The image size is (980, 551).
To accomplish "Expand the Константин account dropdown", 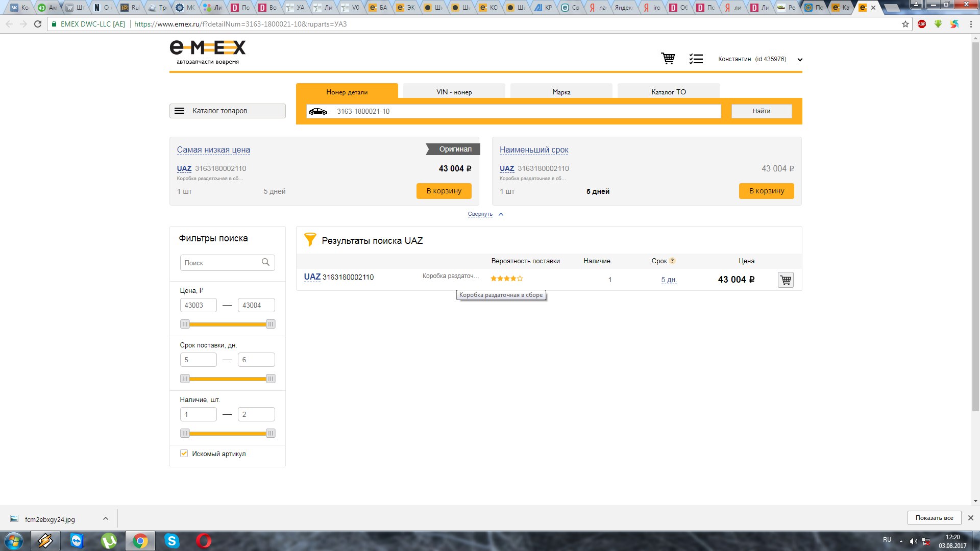I will [x=800, y=60].
